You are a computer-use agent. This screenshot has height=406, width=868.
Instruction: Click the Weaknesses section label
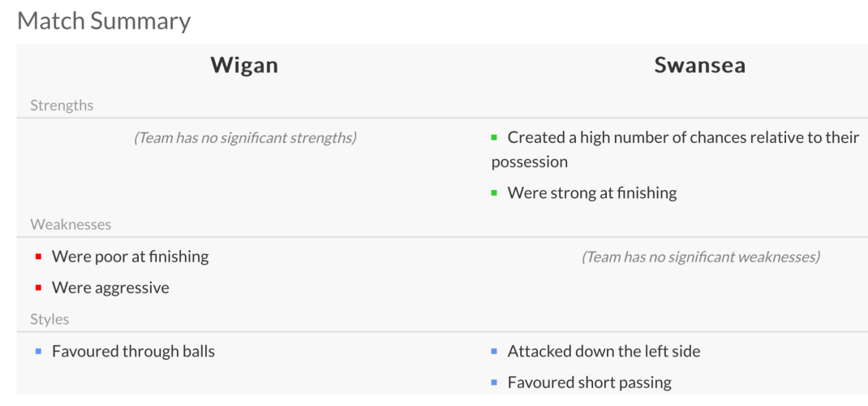[x=71, y=225]
